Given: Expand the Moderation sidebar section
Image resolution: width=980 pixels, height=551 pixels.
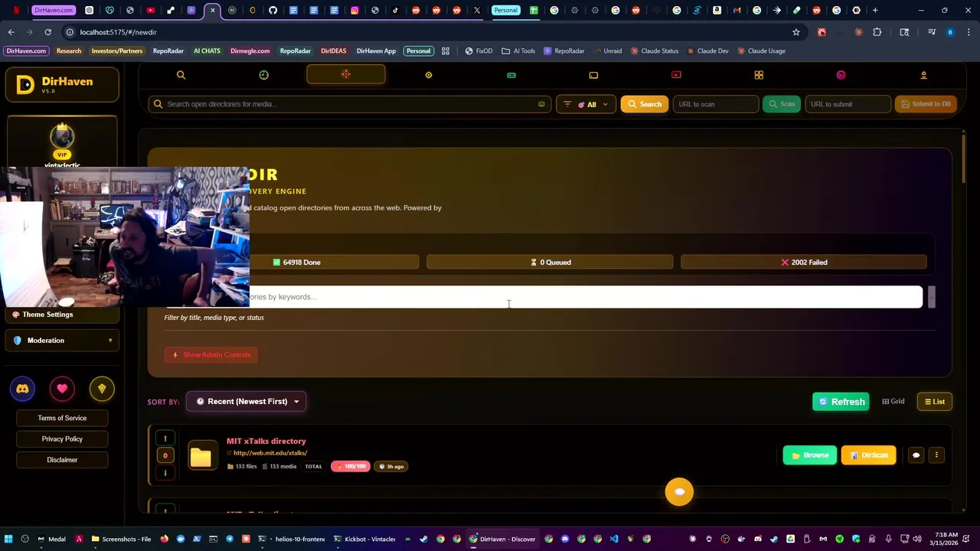Looking at the screenshot, I should (x=62, y=341).
